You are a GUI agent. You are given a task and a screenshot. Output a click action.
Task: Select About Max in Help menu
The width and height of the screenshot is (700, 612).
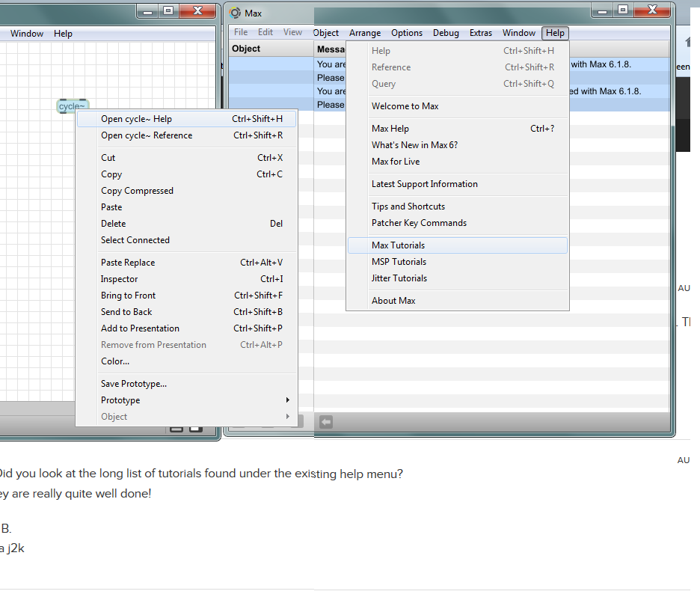click(x=393, y=301)
